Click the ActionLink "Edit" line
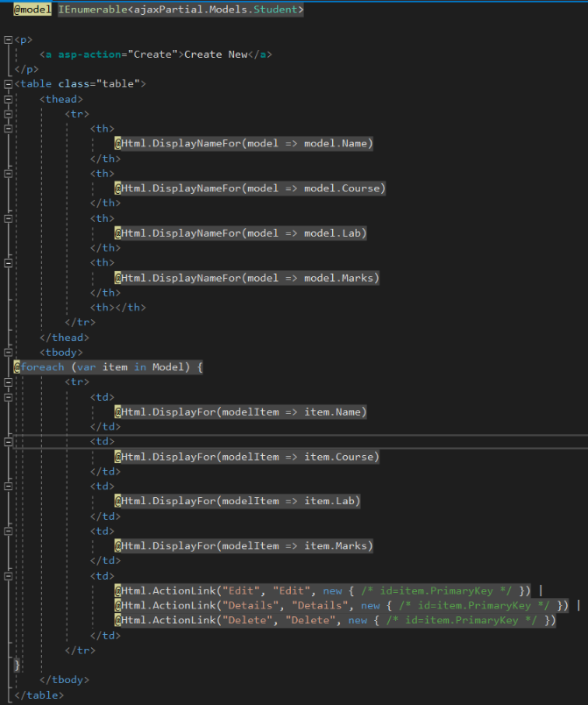The width and height of the screenshot is (588, 705). [x=322, y=591]
